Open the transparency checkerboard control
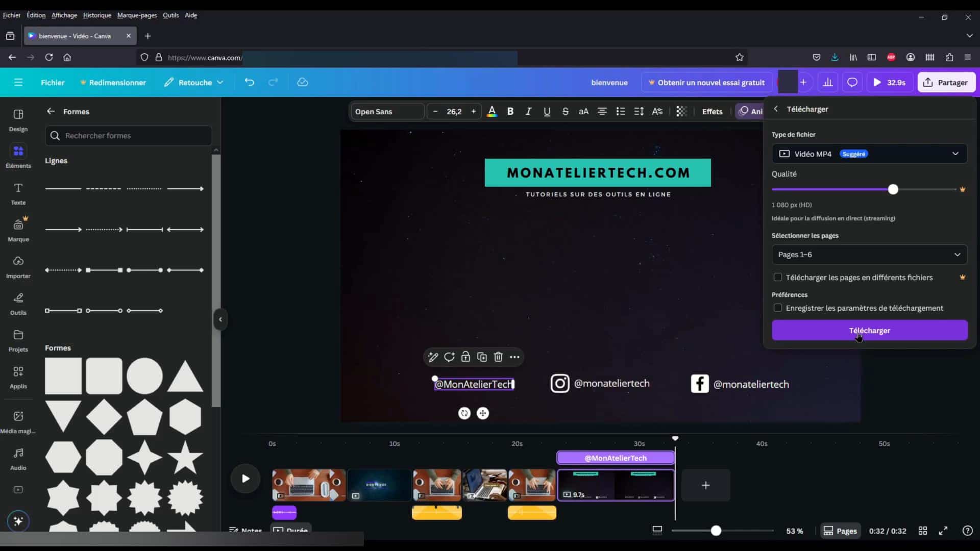 (x=681, y=111)
